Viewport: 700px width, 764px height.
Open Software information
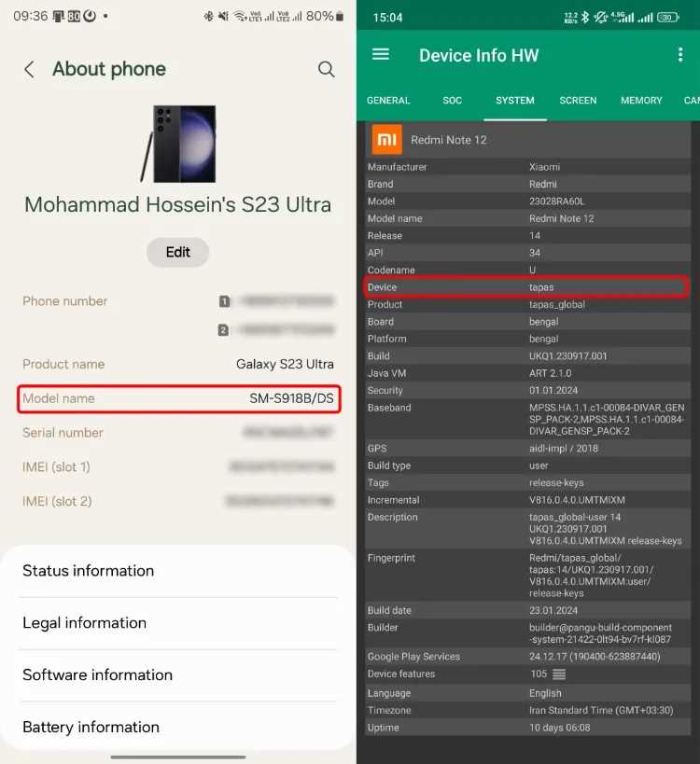[178, 675]
